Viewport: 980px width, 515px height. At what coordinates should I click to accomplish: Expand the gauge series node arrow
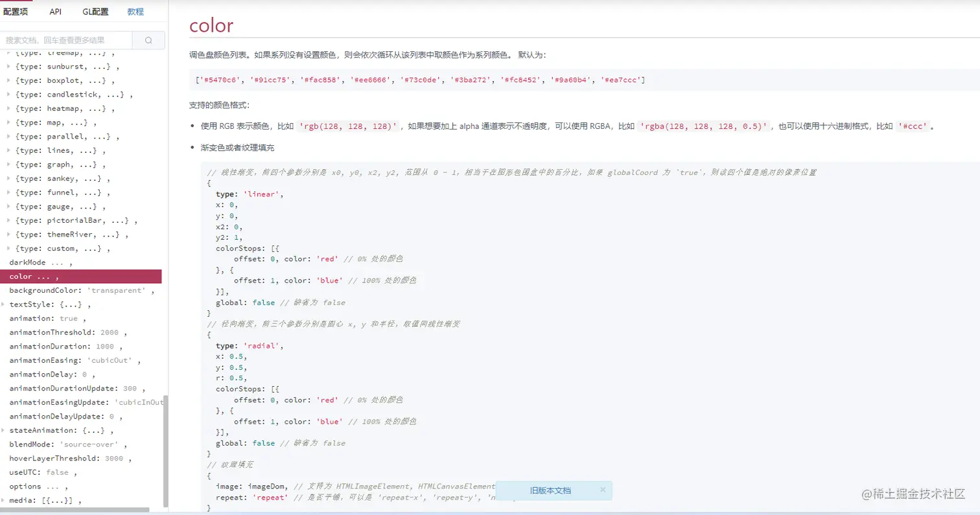tap(8, 207)
